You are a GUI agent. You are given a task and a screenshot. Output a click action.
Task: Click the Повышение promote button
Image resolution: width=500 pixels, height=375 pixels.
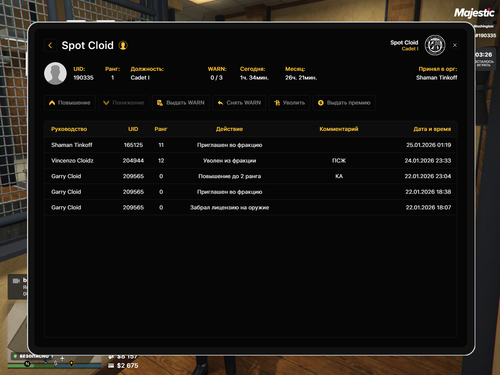click(70, 103)
